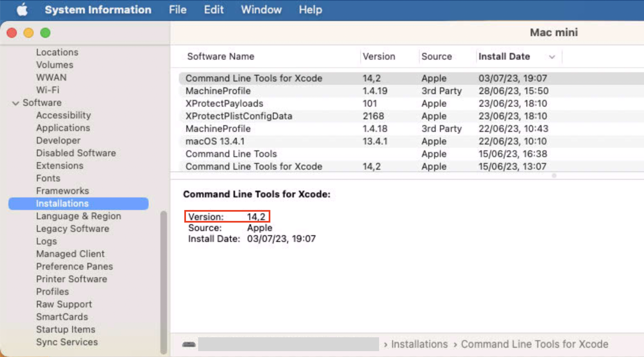Collapse the Software section in the sidebar

[x=16, y=102]
